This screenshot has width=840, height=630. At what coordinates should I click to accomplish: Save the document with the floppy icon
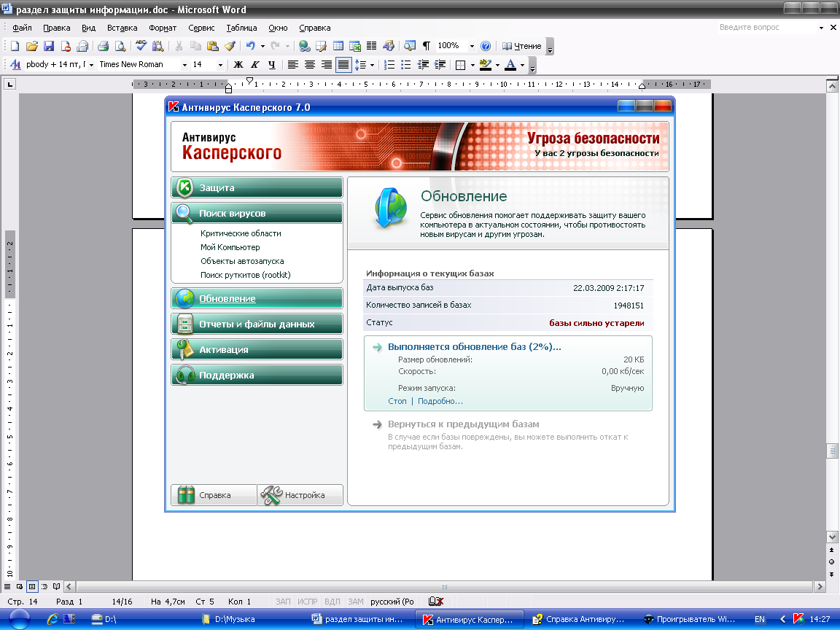tap(49, 46)
